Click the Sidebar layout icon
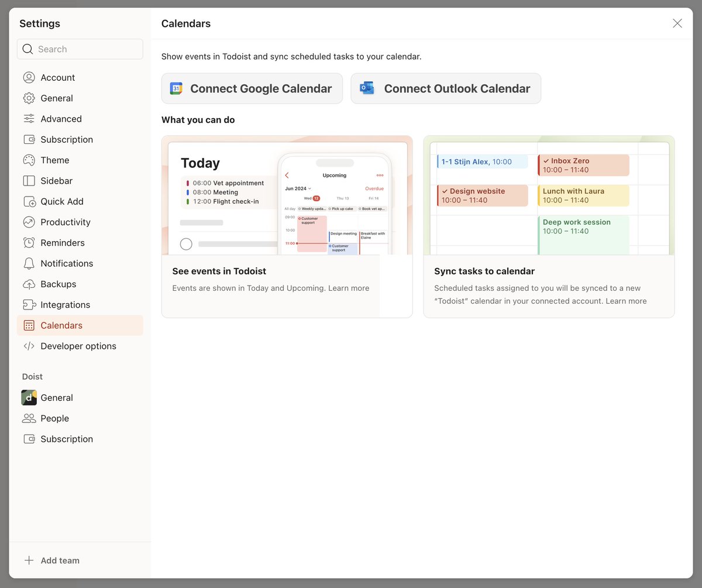This screenshot has height=588, width=702. [x=29, y=181]
